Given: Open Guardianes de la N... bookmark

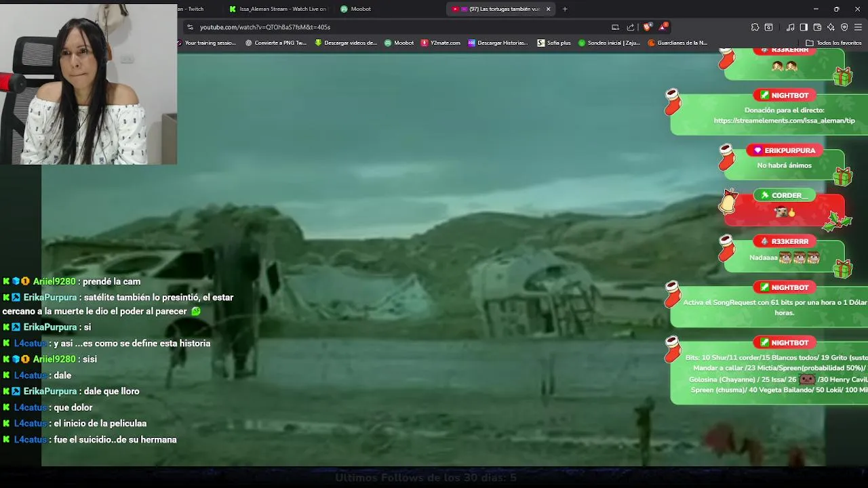Looking at the screenshot, I should tap(678, 43).
